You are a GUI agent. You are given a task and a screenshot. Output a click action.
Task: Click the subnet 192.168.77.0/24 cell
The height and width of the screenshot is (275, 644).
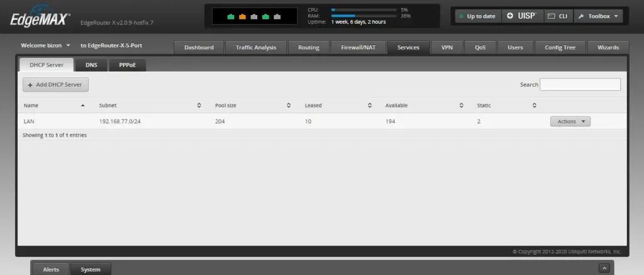120,121
